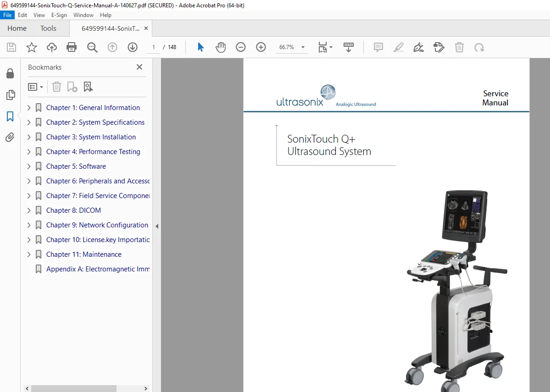550x392 pixels.
Task: Zoom out with minus icon
Action: point(241,47)
